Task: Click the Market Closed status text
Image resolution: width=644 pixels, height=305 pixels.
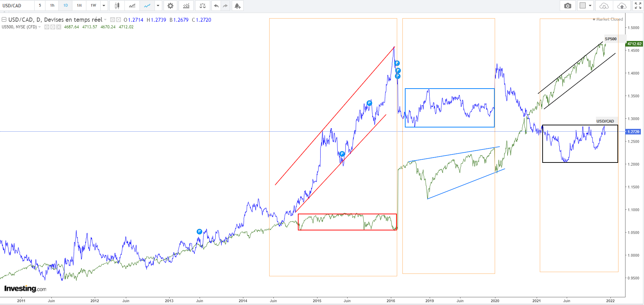Action: click(609, 19)
